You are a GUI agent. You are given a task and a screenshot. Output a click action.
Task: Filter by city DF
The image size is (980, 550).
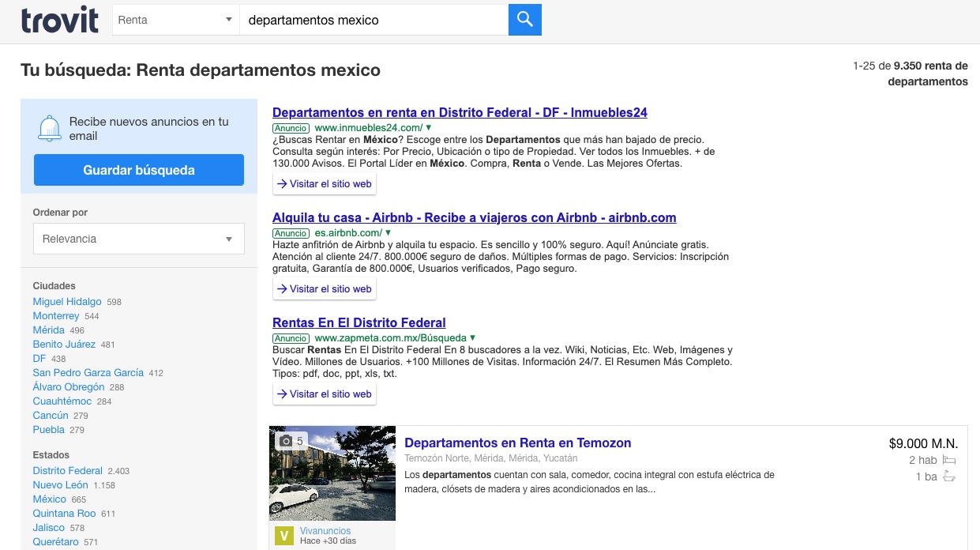(x=39, y=359)
